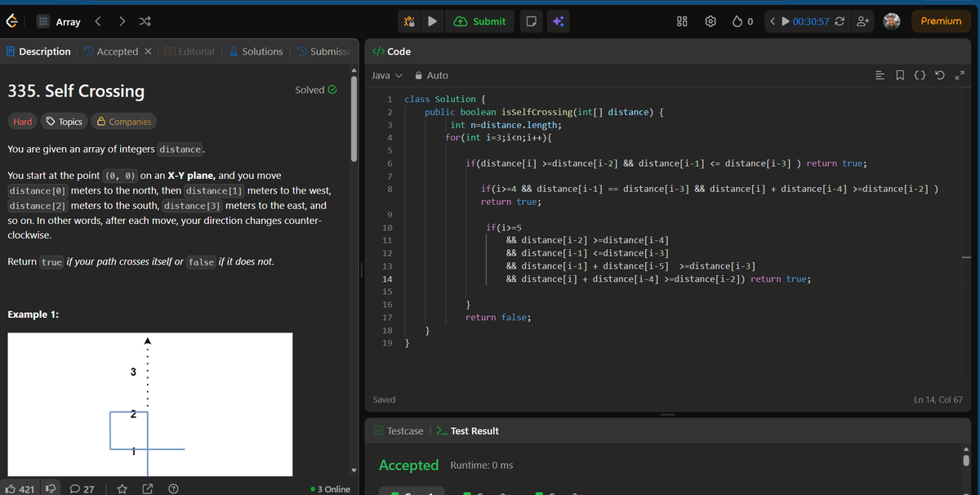The image size is (980, 495).
Task: Click the 3 Online indicator
Action: point(330,489)
